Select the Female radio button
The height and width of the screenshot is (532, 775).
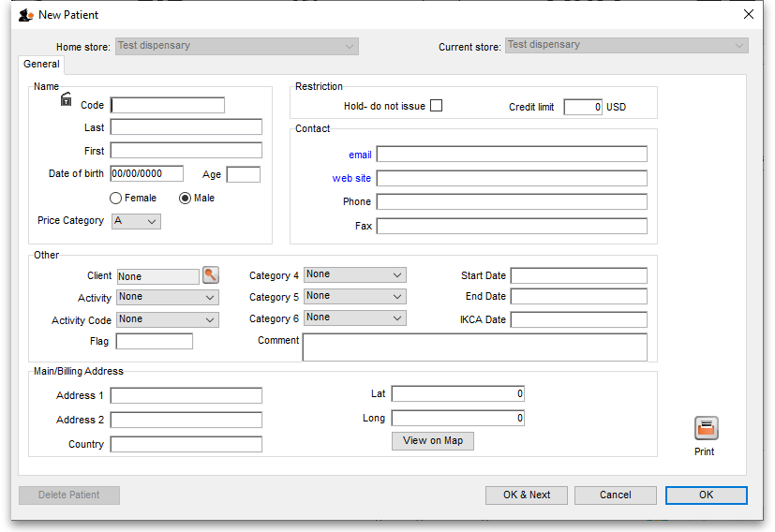click(116, 199)
